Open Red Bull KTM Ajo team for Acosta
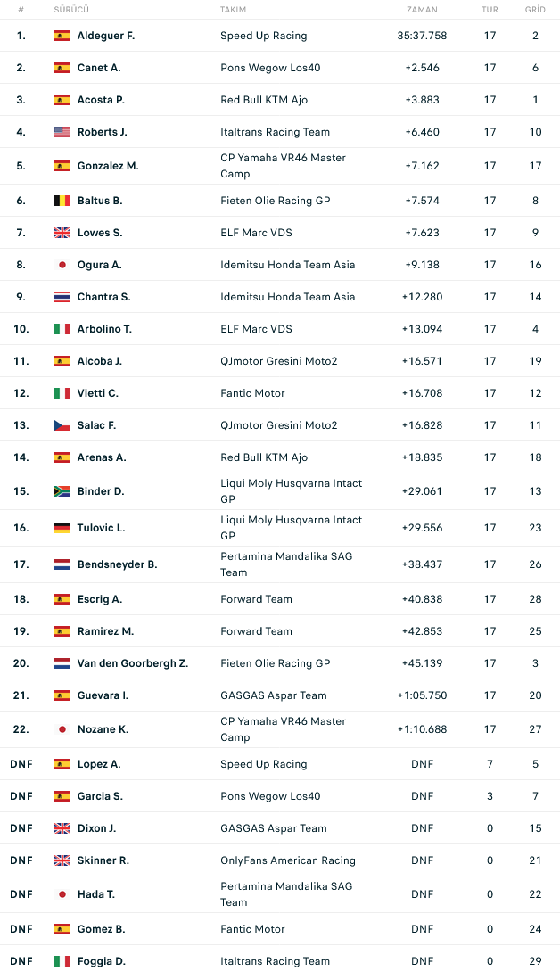The image size is (560, 971). click(264, 100)
